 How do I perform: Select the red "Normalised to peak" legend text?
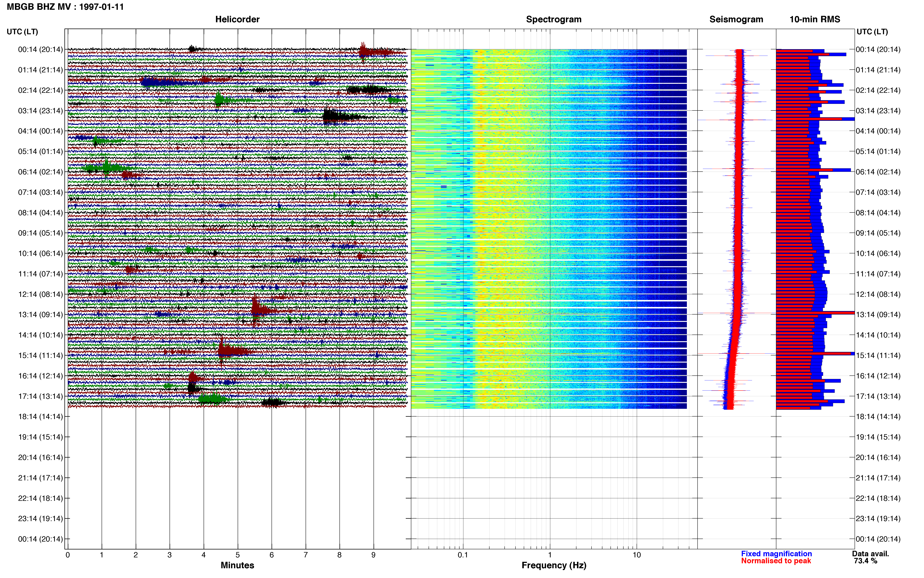click(x=776, y=561)
